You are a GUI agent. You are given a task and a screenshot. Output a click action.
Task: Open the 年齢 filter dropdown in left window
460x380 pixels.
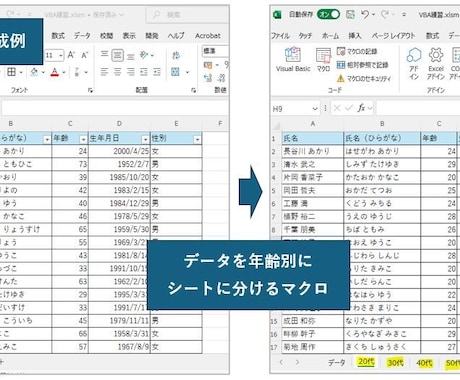(x=83, y=139)
